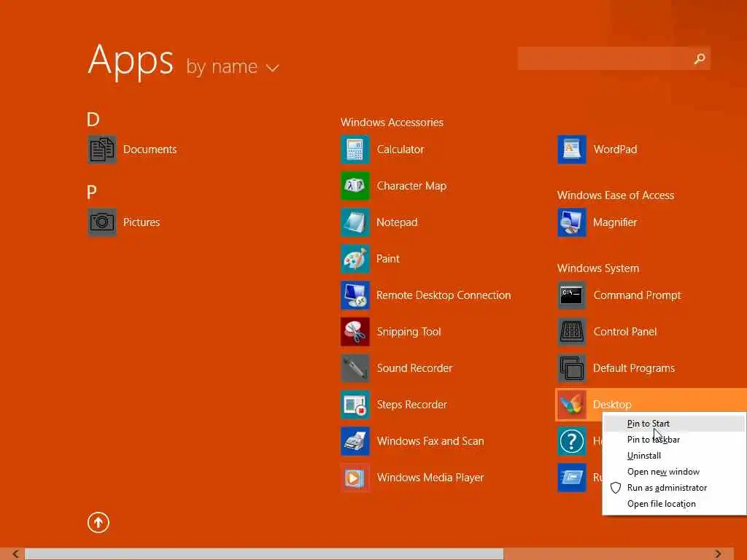Viewport: 747px width, 560px height.
Task: Open the Pictures camera icon
Action: tap(102, 222)
